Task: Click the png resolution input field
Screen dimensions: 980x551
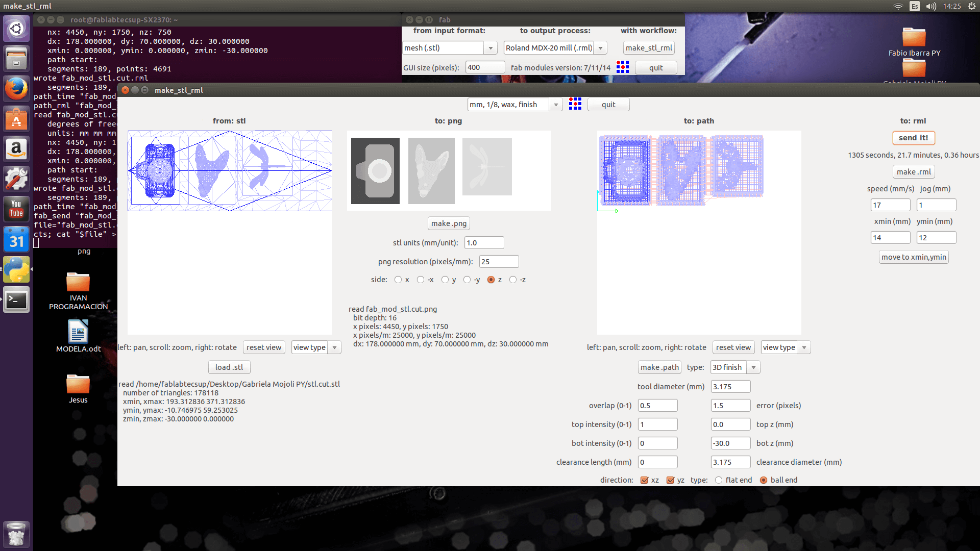Action: 499,262
